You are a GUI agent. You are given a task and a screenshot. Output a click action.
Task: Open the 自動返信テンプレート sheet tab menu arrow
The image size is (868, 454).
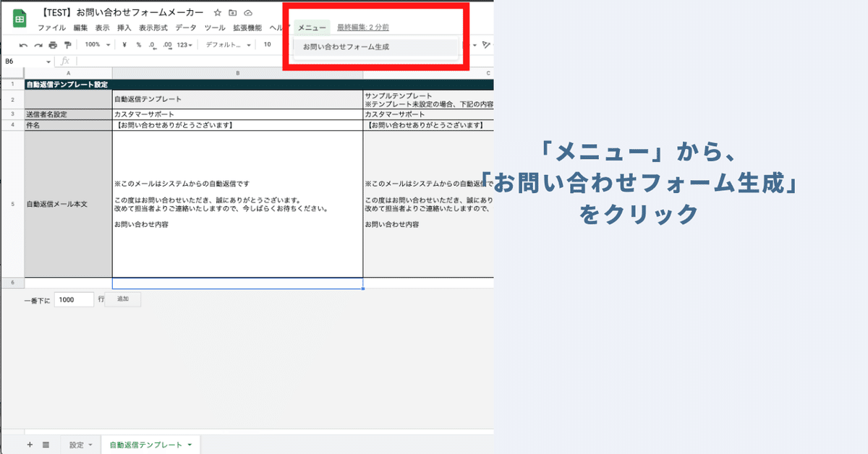190,445
